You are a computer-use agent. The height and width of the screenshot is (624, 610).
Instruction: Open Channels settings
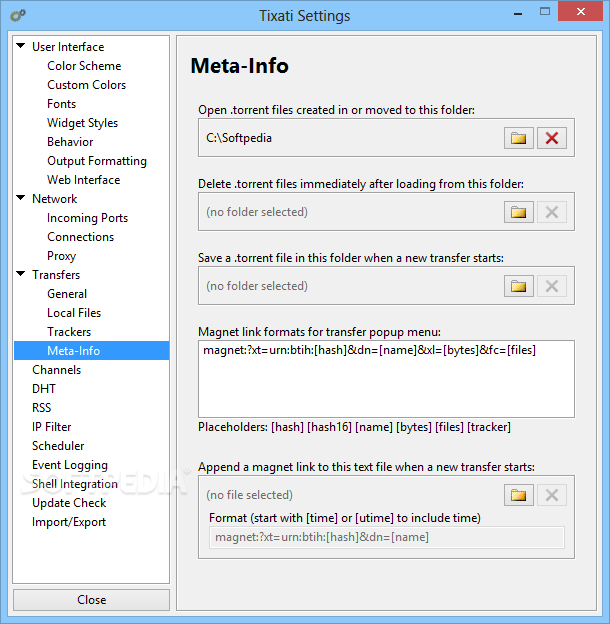[57, 370]
